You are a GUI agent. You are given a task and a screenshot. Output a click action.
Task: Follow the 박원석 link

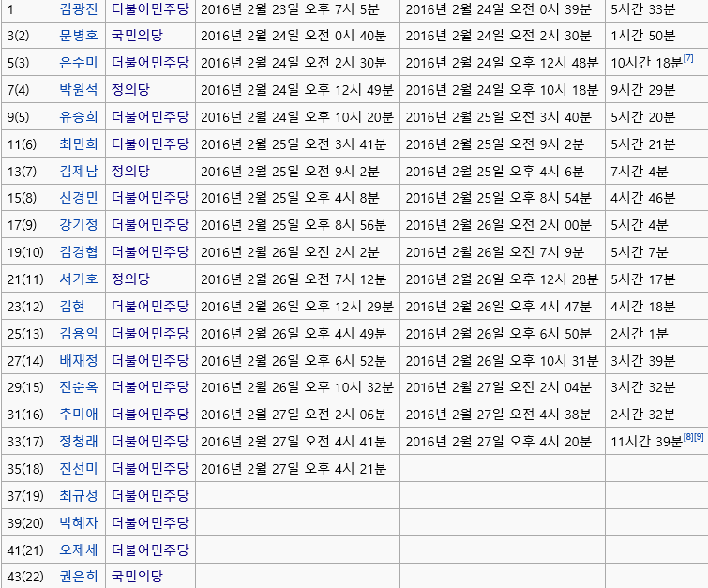pyautogui.click(x=79, y=89)
